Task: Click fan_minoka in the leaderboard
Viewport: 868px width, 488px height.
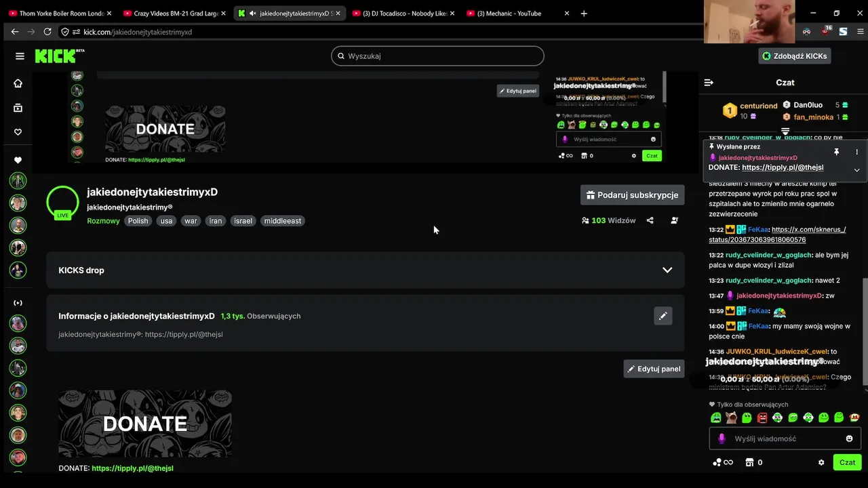Action: [813, 117]
